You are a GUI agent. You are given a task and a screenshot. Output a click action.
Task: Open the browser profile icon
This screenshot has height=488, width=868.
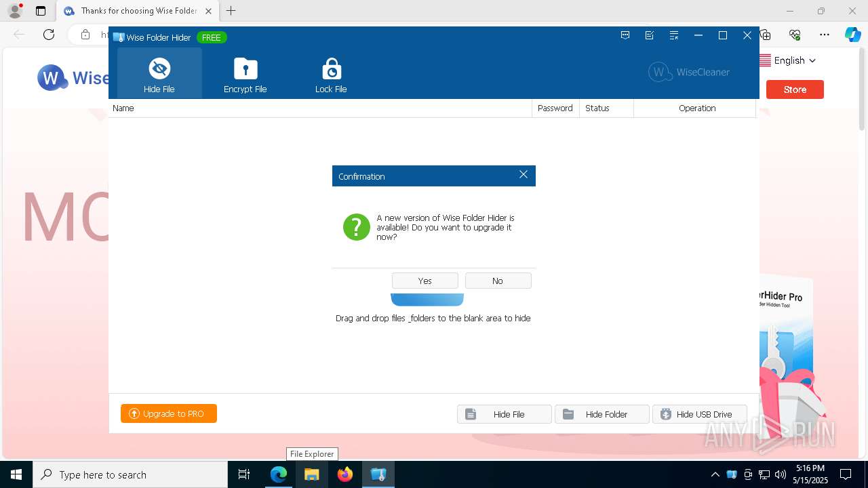(x=15, y=11)
